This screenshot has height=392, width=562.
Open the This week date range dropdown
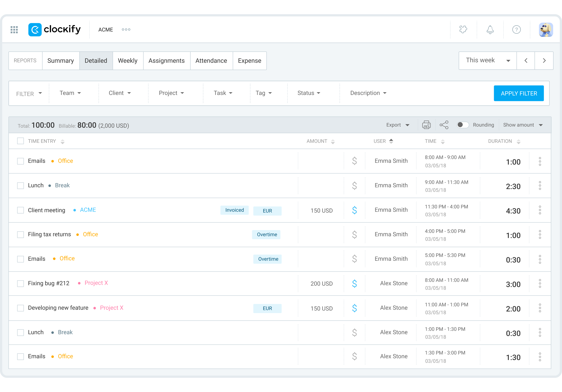pyautogui.click(x=488, y=61)
